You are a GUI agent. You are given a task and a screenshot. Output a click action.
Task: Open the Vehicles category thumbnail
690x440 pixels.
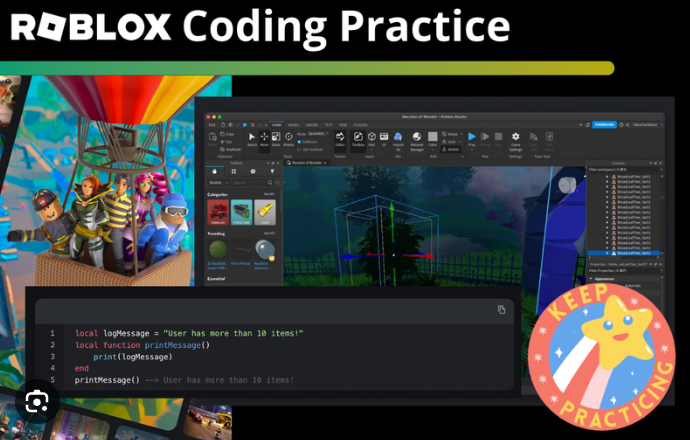(x=218, y=212)
